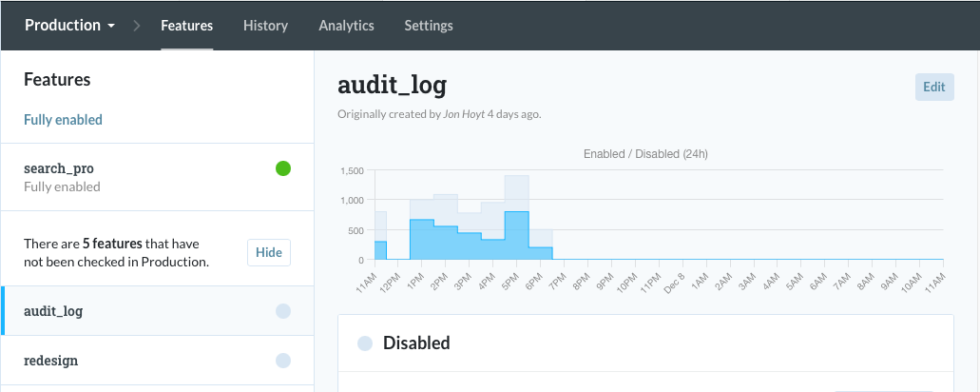Click the Disabled status dot icon
980x392 pixels.
(365, 343)
